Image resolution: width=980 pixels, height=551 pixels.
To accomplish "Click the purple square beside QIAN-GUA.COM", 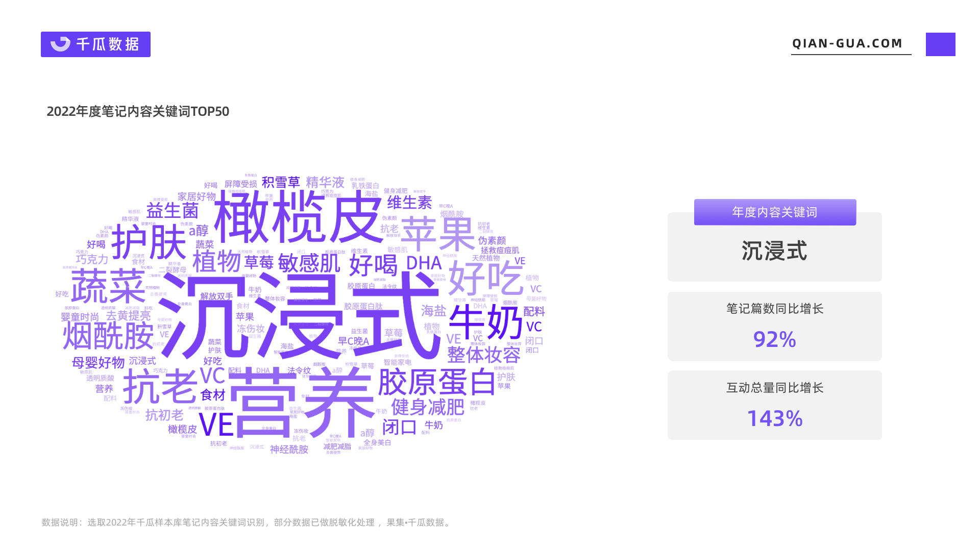I will [940, 44].
